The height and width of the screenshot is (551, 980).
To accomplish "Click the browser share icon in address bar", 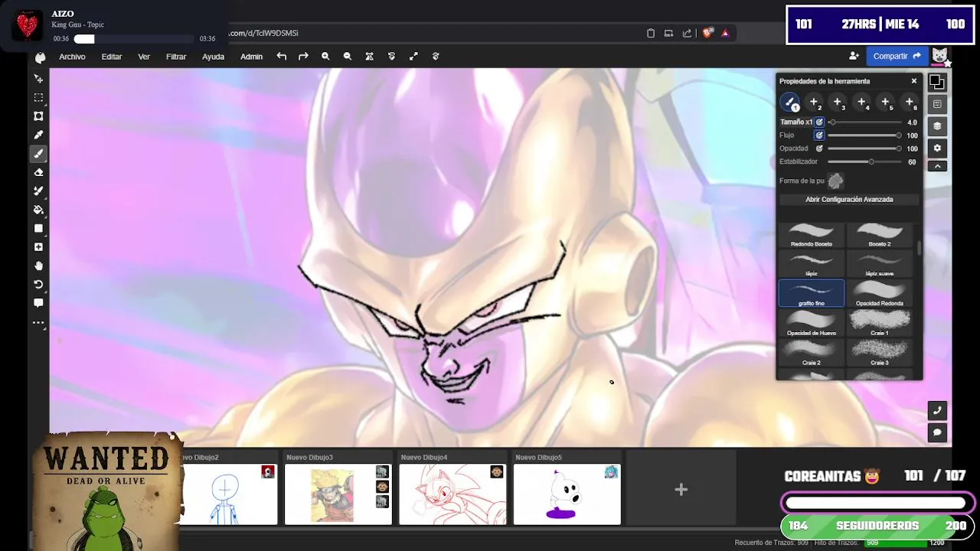I will (687, 33).
